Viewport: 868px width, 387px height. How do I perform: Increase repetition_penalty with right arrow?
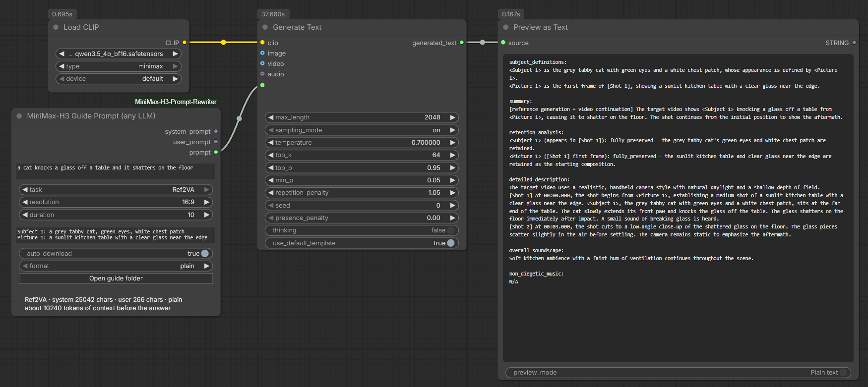[x=452, y=192]
